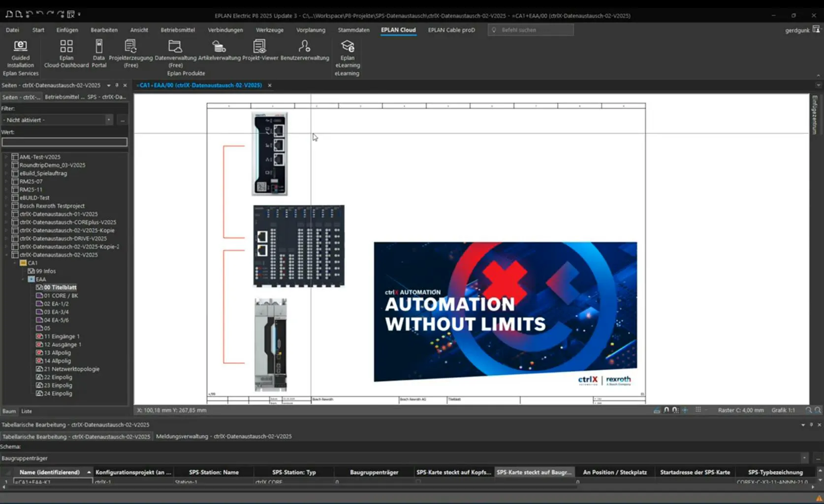Click the right magnifier icon in the status bar
This screenshot has width=824, height=504.
(x=818, y=410)
